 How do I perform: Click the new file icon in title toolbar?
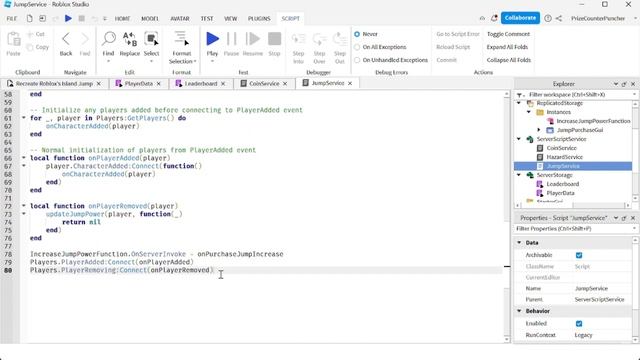[x=29, y=18]
